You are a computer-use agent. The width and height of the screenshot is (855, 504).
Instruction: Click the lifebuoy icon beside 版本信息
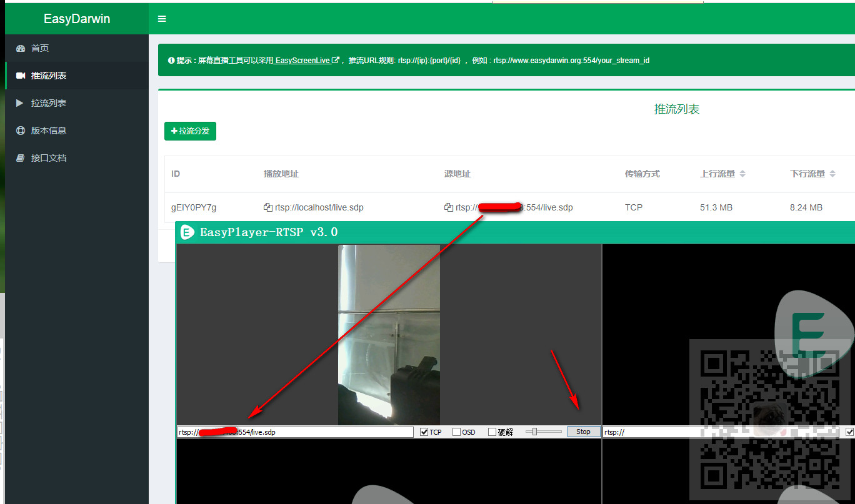click(x=21, y=131)
